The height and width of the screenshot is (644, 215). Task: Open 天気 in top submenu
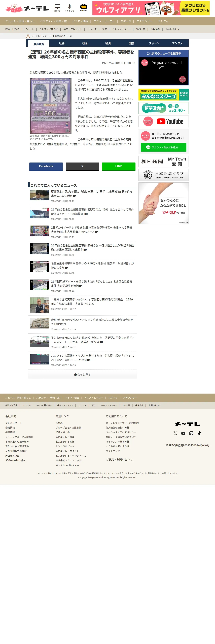(104, 29)
